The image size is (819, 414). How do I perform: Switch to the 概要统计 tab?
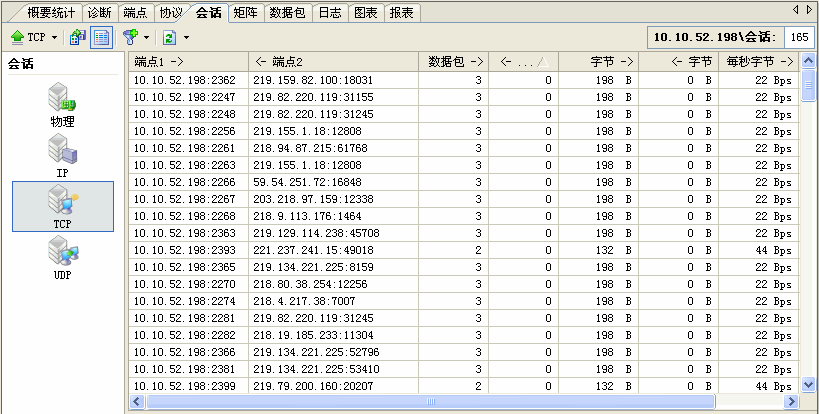tap(51, 13)
